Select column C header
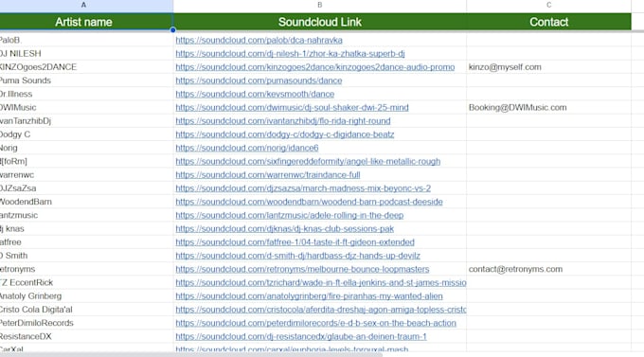This screenshot has width=644, height=357. point(548,6)
